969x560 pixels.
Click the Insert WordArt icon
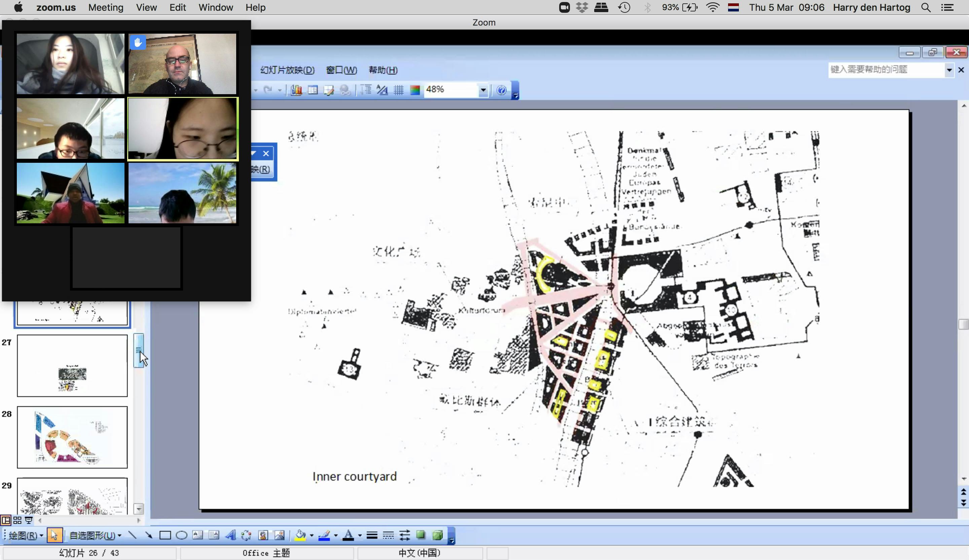[230, 535]
